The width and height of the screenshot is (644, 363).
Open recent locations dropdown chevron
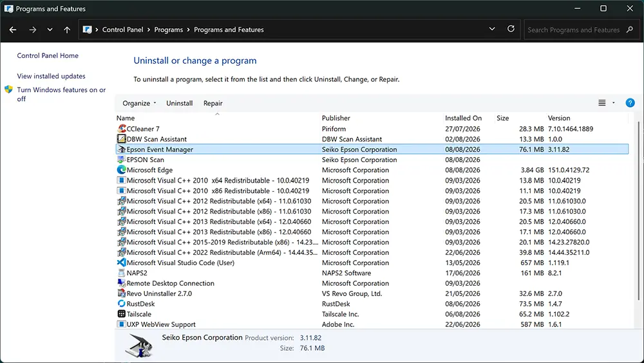click(x=50, y=30)
